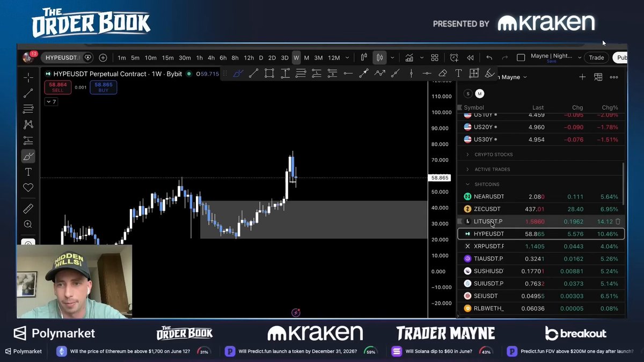Activate the zoom in magnifier tool
This screenshot has height=362, width=644.
point(28,224)
